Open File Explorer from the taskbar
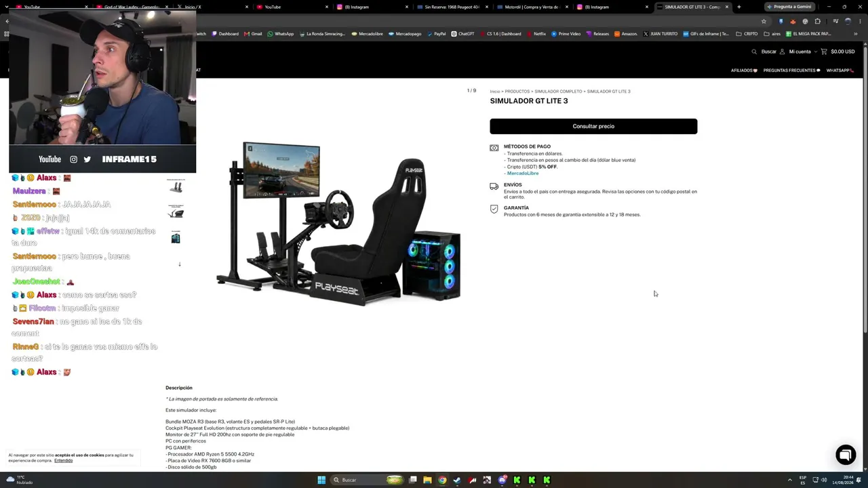 click(427, 480)
